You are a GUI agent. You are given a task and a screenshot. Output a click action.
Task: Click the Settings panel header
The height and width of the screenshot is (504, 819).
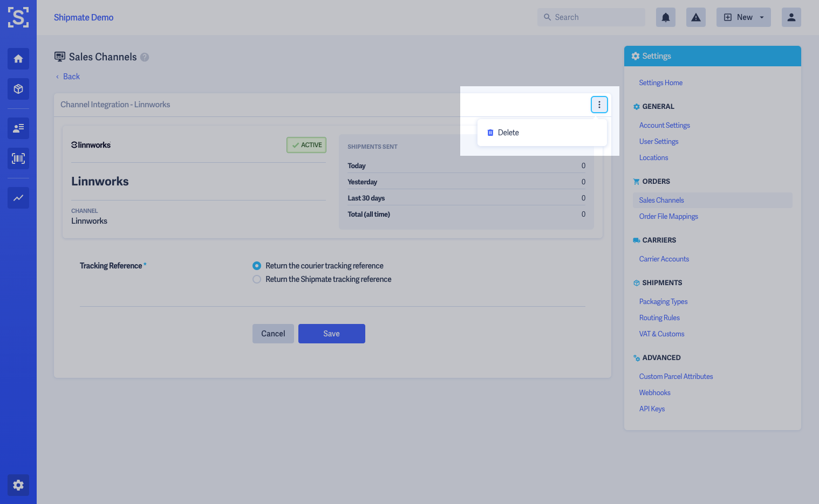(713, 56)
